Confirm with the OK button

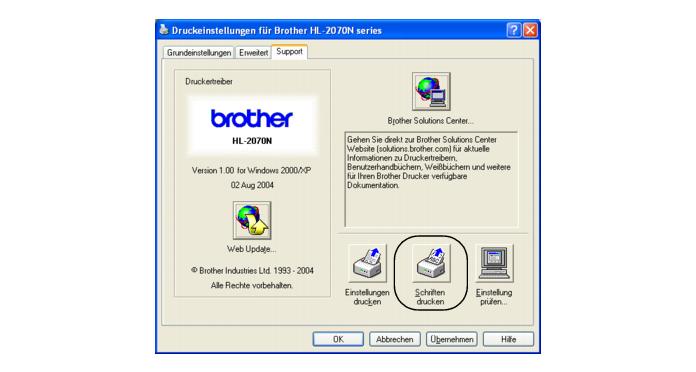338,339
